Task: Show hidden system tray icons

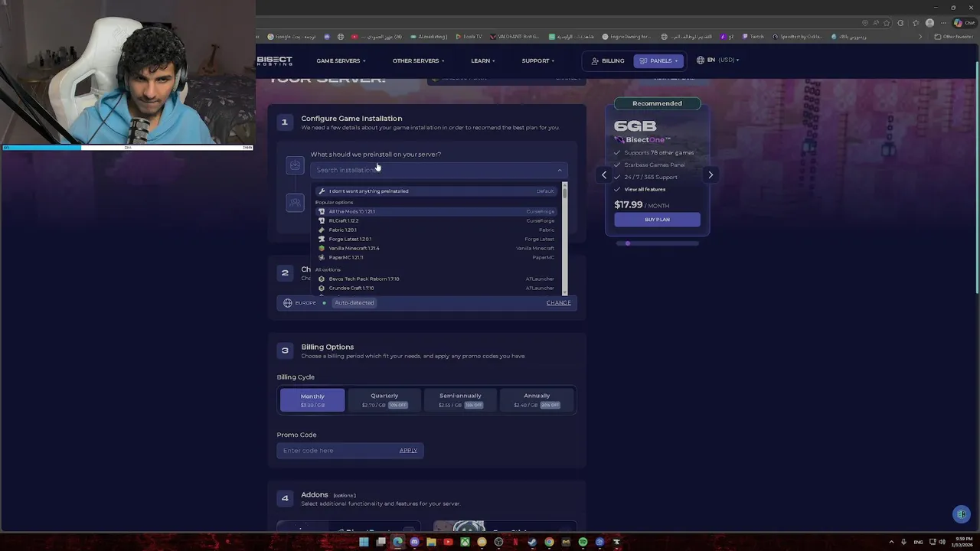Action: pos(891,542)
